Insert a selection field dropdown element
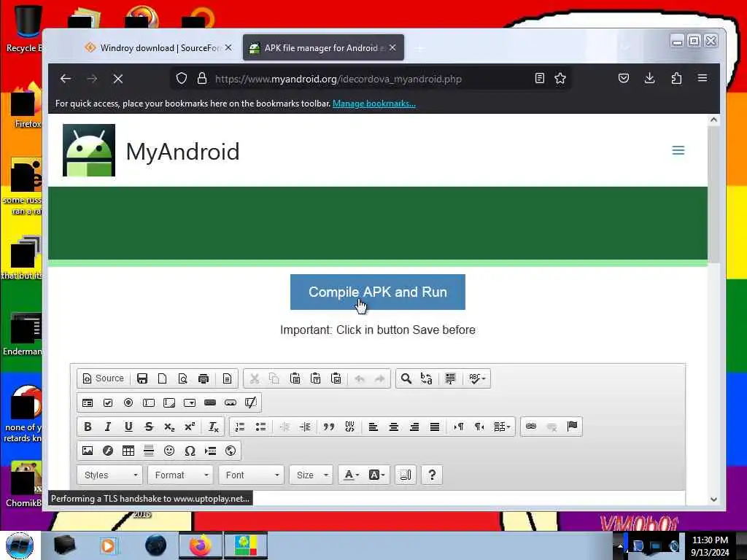This screenshot has width=747, height=560. click(190, 402)
